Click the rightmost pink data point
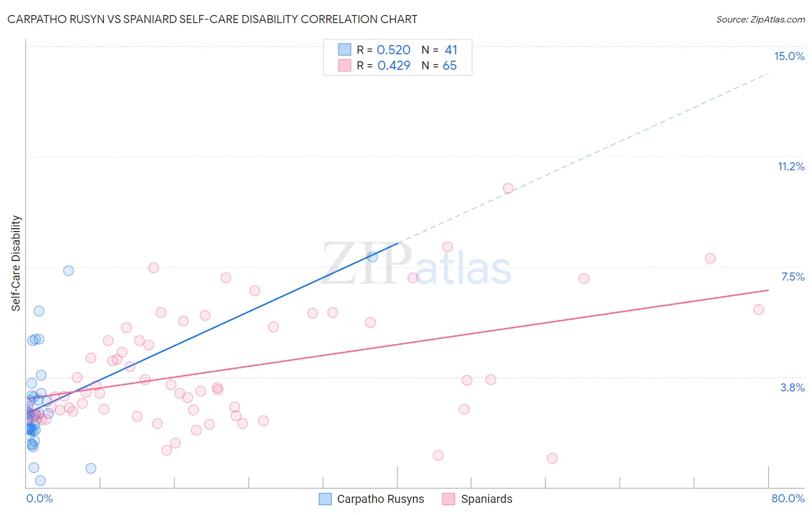Image resolution: width=812 pixels, height=515 pixels. 759,309
